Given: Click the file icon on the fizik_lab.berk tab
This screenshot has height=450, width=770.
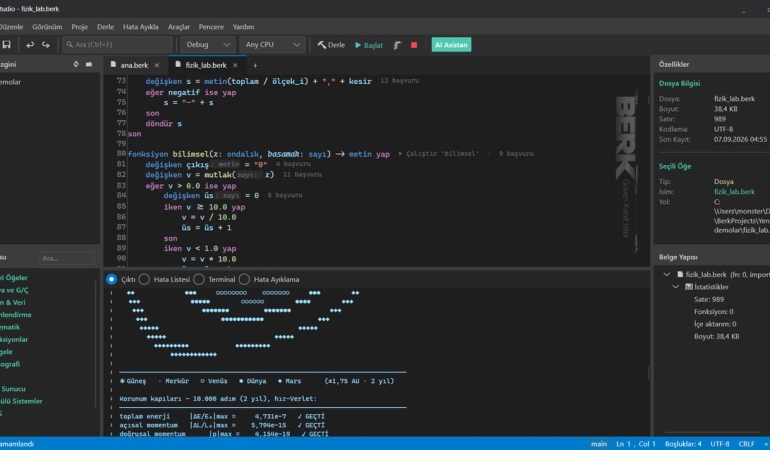Looking at the screenshot, I should coord(178,64).
